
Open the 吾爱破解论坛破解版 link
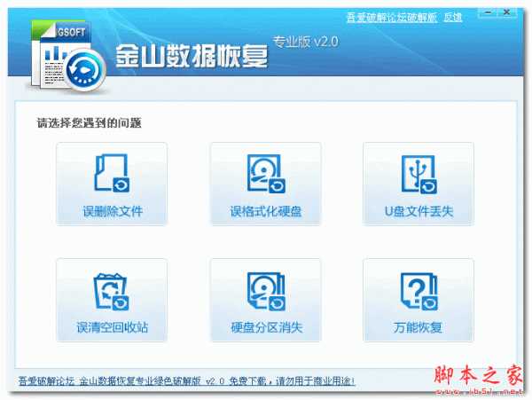point(392,17)
